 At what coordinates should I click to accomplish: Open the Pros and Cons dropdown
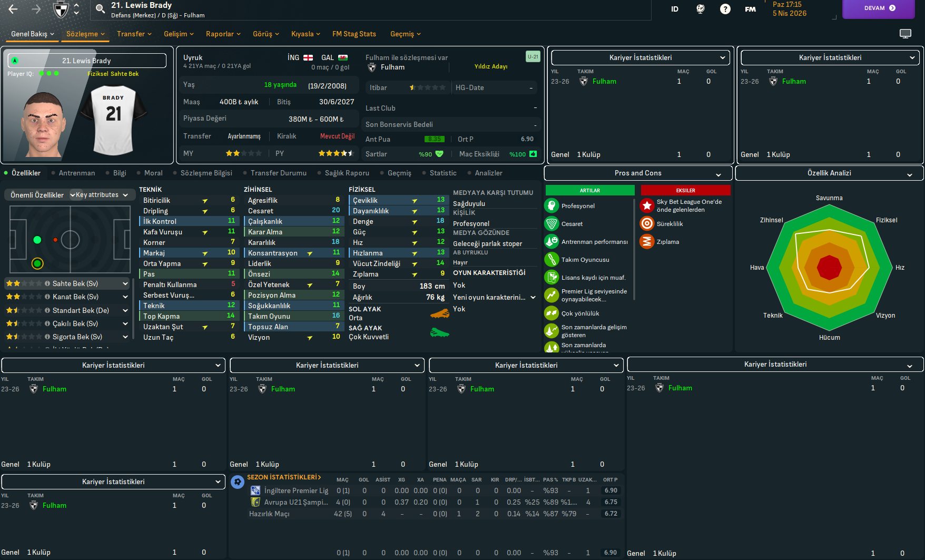pos(638,173)
